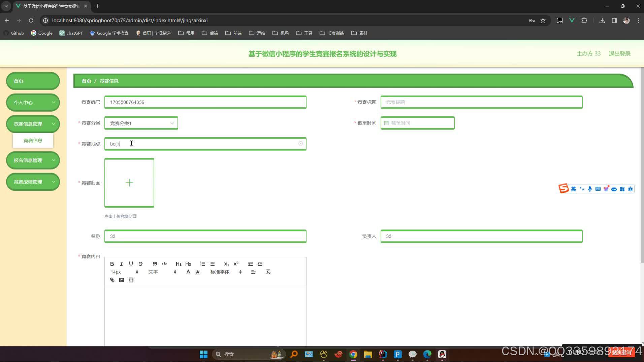Focus the 竞赛标题 input field
The height and width of the screenshot is (362, 644).
coord(481,102)
